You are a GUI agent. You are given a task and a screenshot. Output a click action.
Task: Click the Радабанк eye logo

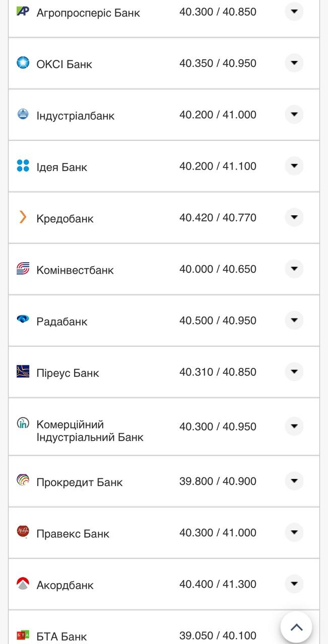point(22,320)
